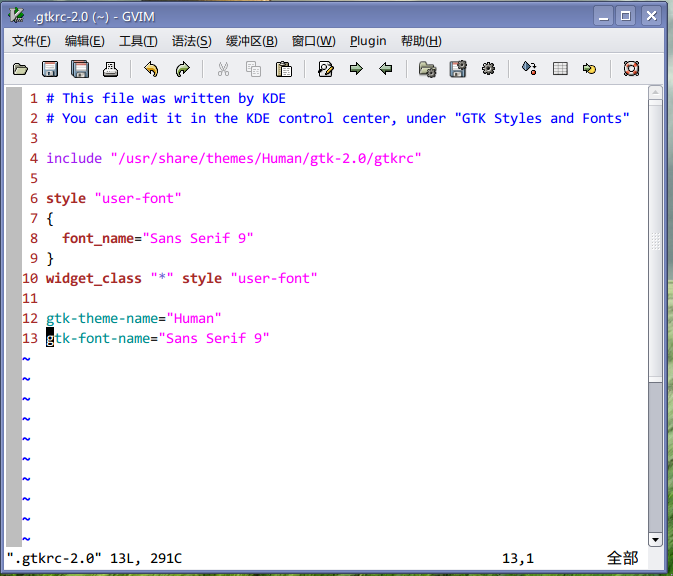Click the Help lifebuoy icon
Screen dimensions: 673x576
631,69
